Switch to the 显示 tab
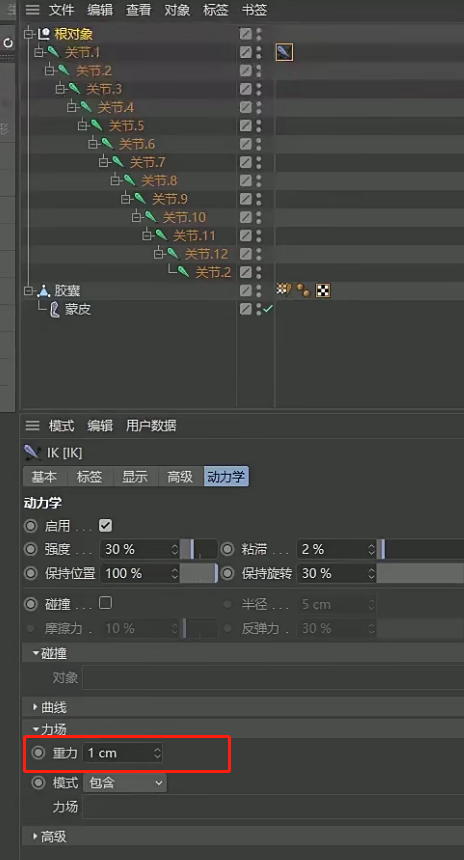Screen dimensions: 464x860 135,477
